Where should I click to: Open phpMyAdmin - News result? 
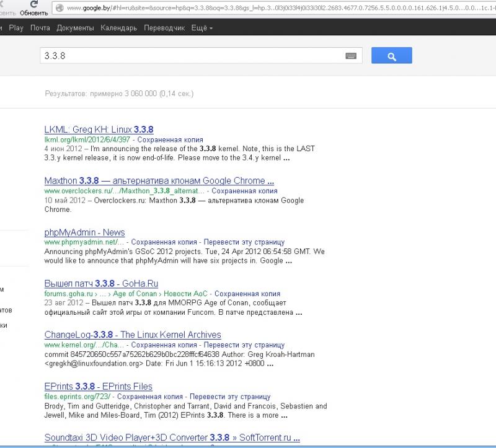coord(84,232)
